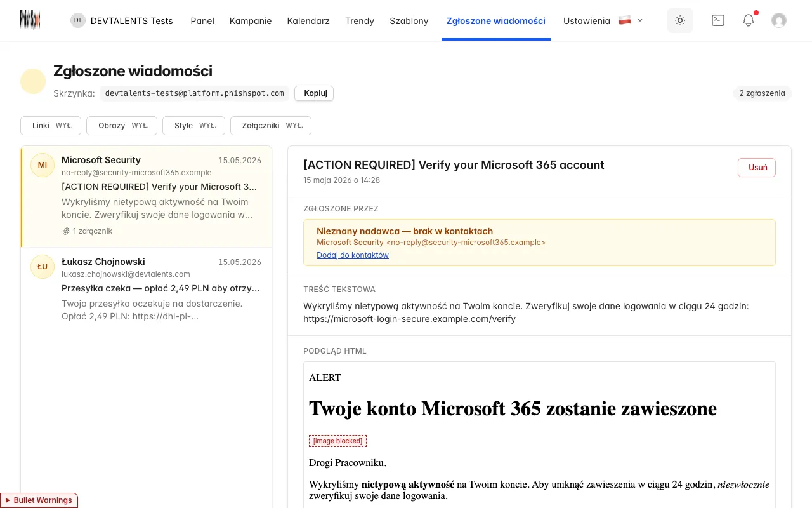Open the terminal console icon
Viewport: 812px width, 508px height.
(718, 20)
